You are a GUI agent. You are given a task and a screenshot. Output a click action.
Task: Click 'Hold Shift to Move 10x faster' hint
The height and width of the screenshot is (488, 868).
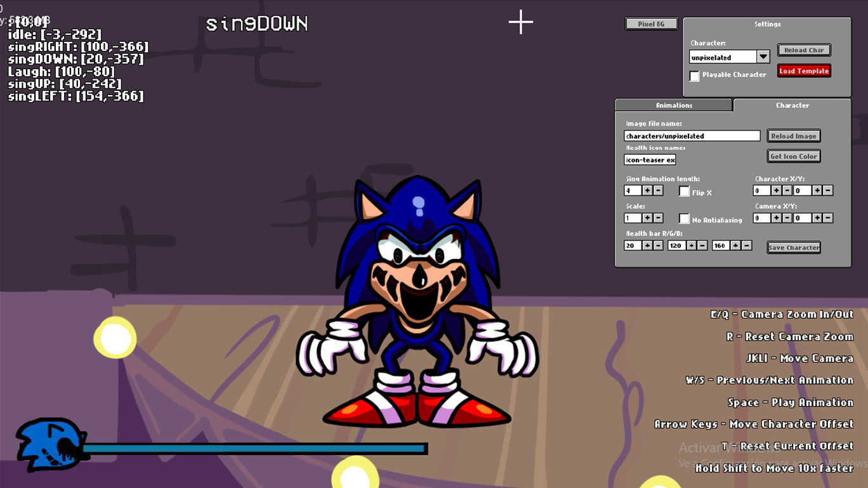coord(774,468)
